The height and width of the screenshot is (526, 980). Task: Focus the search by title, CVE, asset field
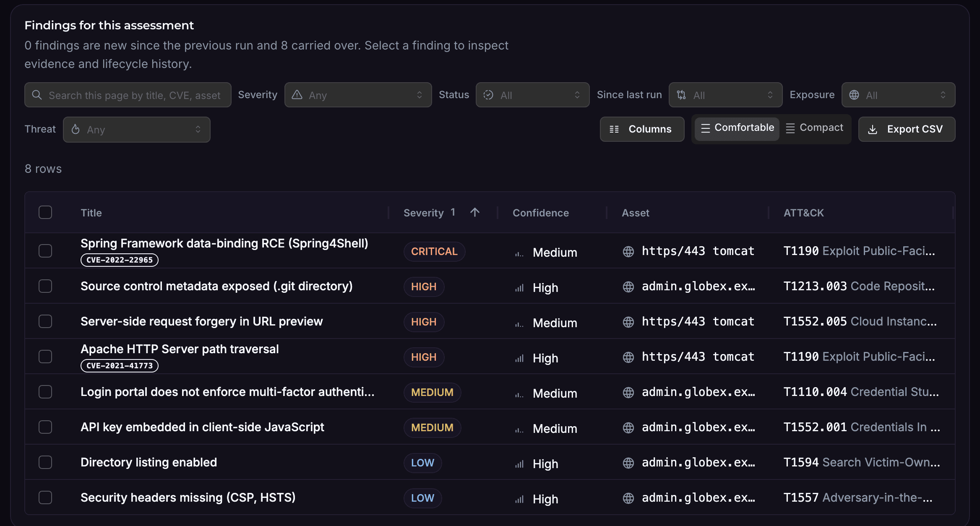128,95
